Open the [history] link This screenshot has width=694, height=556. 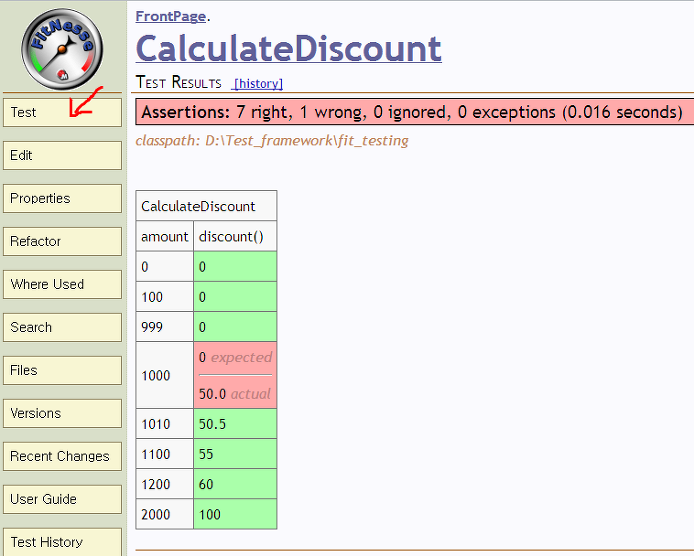point(257,84)
